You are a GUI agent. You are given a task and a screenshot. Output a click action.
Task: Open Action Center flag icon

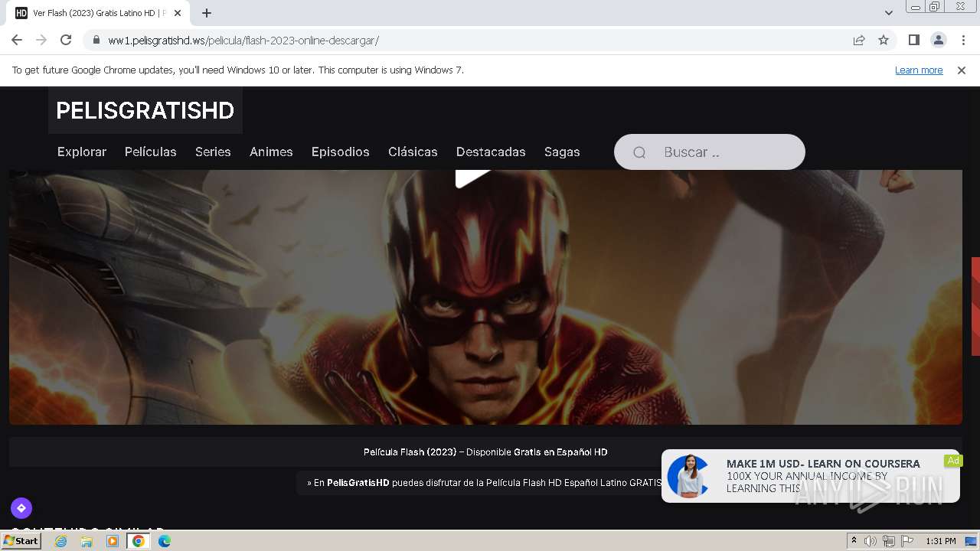[x=907, y=541]
